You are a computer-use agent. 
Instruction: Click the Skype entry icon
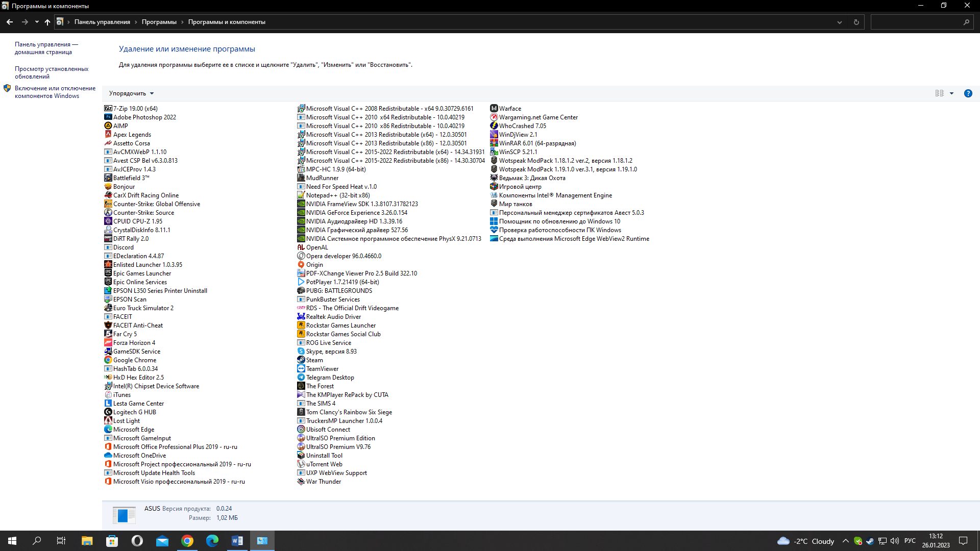point(301,352)
